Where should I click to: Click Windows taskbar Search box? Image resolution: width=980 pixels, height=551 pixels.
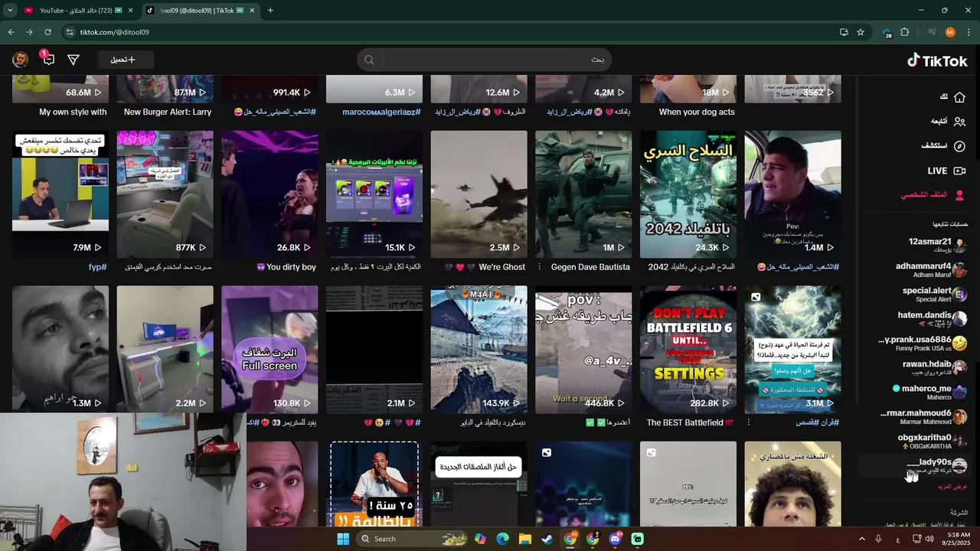pos(412,539)
